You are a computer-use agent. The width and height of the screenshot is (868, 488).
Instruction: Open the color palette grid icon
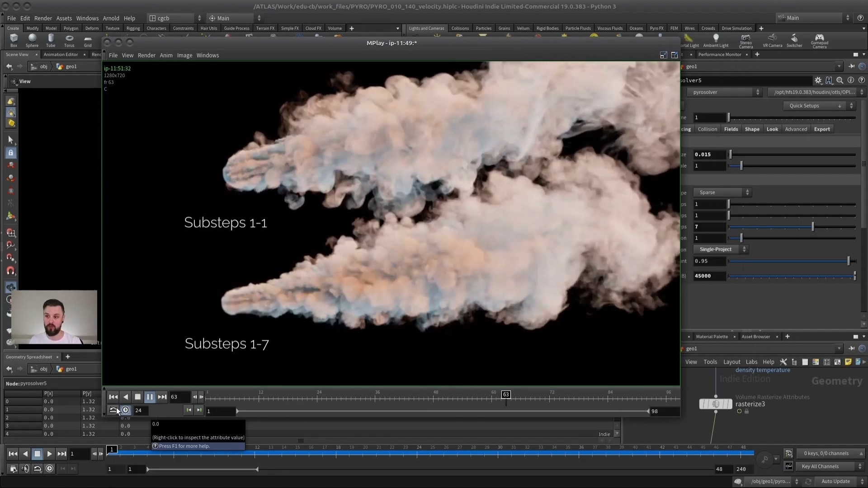click(x=816, y=362)
